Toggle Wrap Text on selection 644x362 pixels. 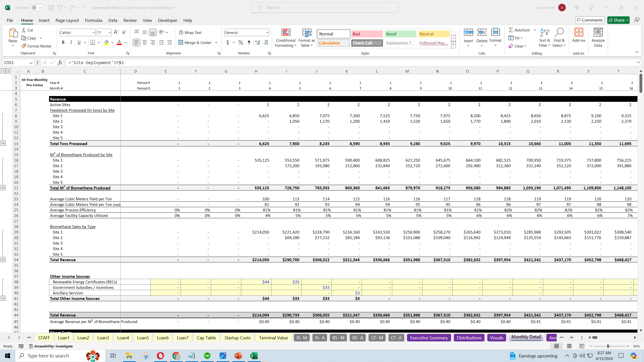pyautogui.click(x=190, y=32)
